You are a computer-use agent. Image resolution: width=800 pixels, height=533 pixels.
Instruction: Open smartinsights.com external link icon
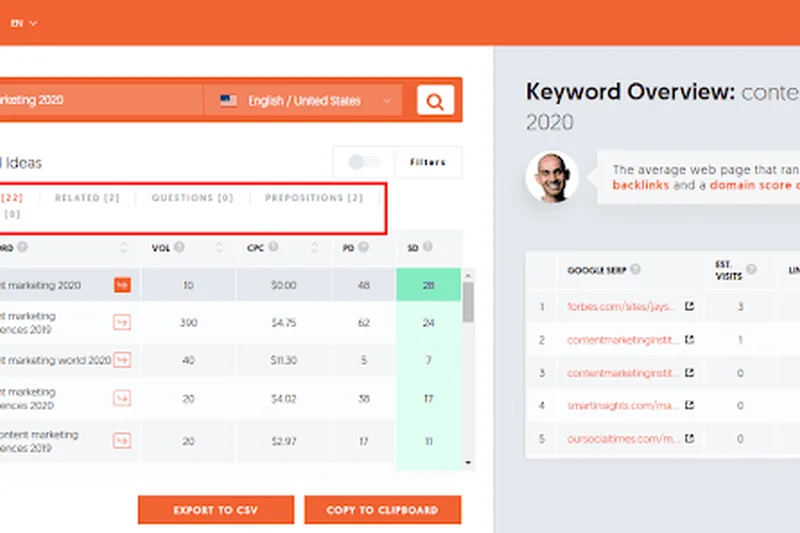[690, 406]
